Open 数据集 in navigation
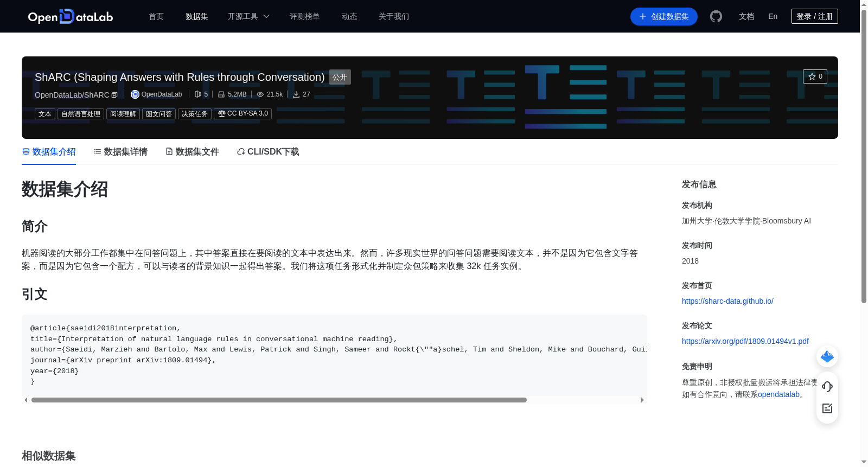 [x=197, y=16]
